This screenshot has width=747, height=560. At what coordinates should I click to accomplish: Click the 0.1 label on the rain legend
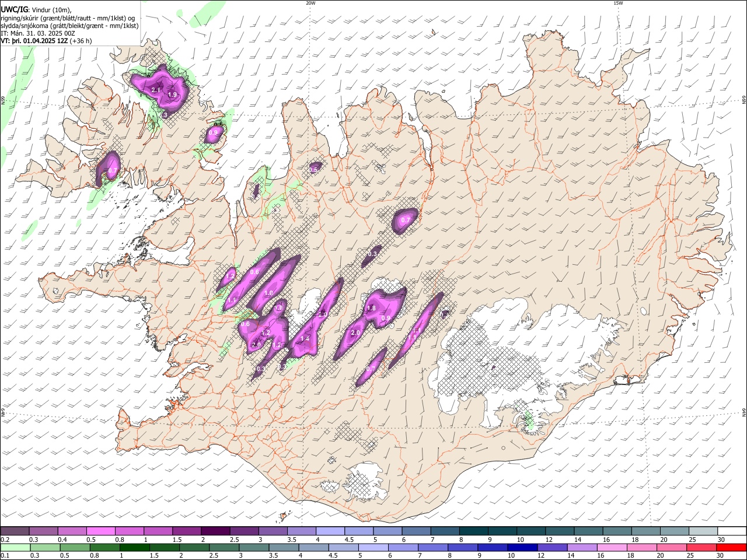coord(5,556)
